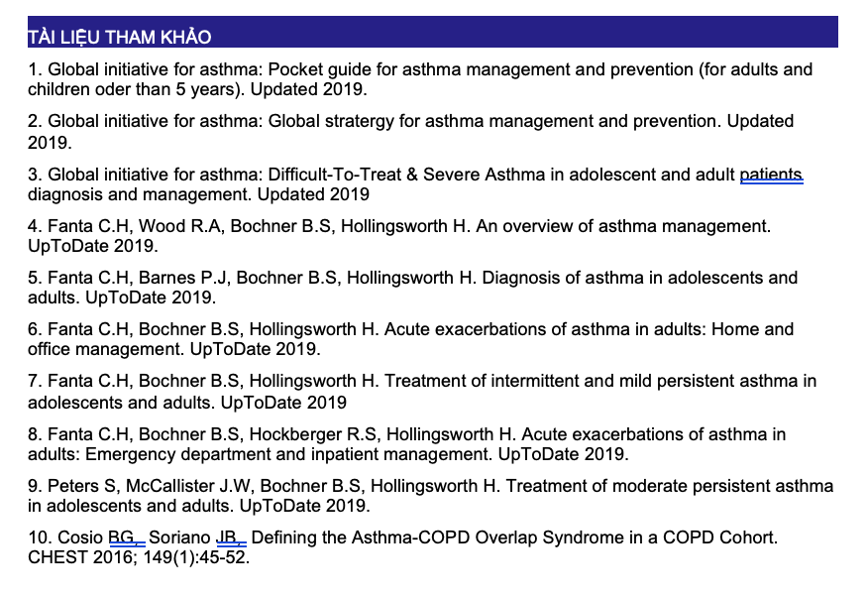Image resolution: width=868 pixels, height=597 pixels.
Task: Click the heading TÀI LIỆU THAM KHẢO
Action: click(120, 38)
